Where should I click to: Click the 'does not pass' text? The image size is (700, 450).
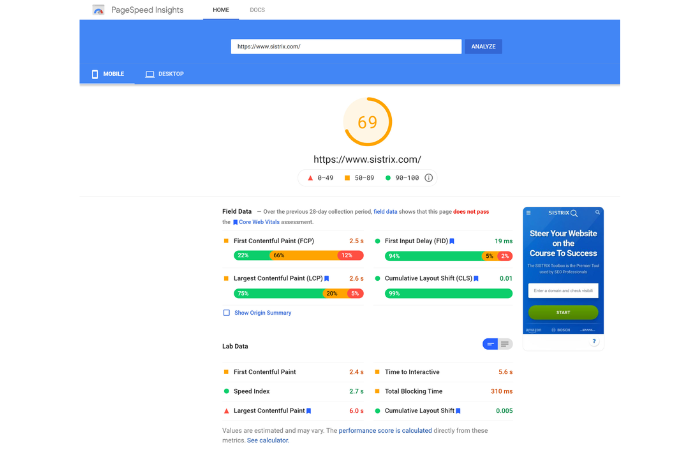point(471,212)
